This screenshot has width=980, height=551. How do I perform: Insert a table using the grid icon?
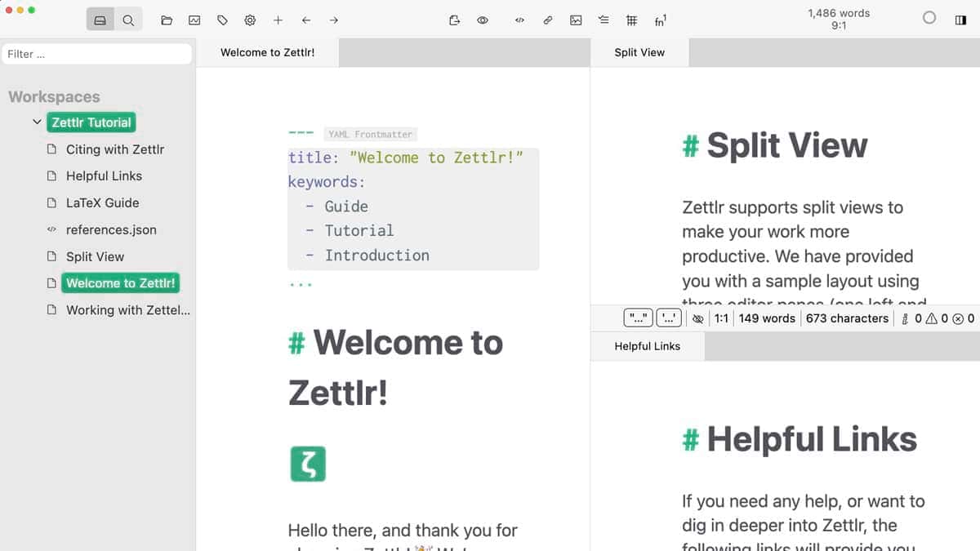pyautogui.click(x=631, y=20)
